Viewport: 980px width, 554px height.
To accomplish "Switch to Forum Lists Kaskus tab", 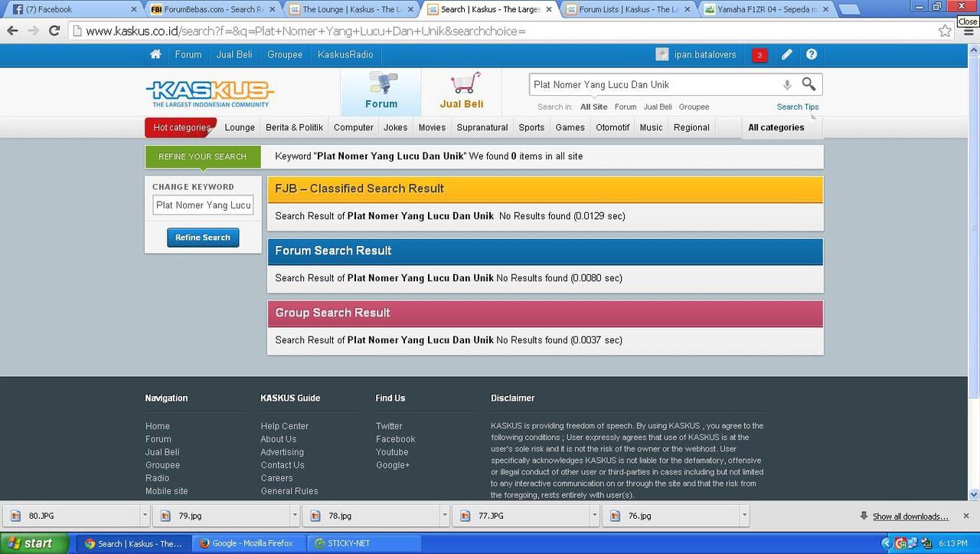I will (627, 9).
